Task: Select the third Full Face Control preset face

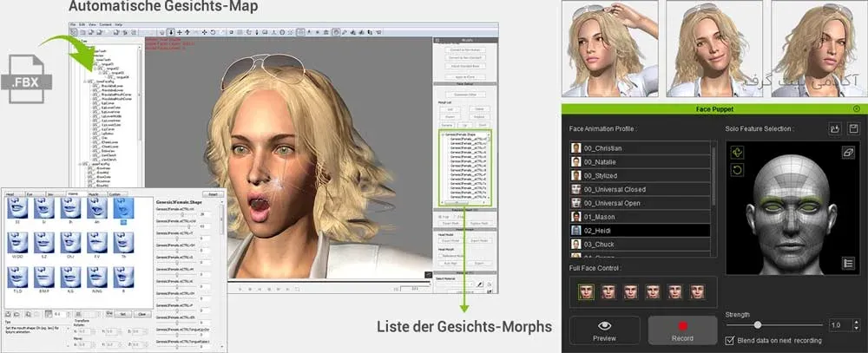Action: pos(630,291)
